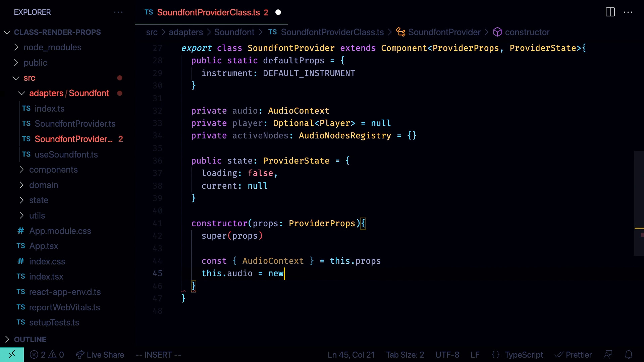The height and width of the screenshot is (362, 644).
Task: Click the unsaved changes dot on the tab
Action: click(x=278, y=12)
